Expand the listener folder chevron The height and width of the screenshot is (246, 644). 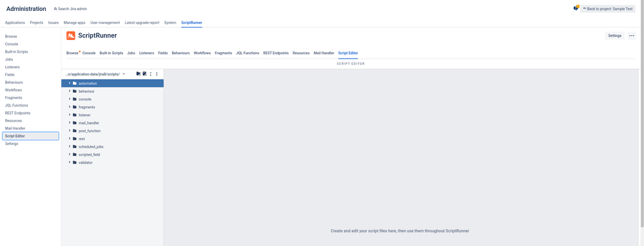(x=70, y=115)
